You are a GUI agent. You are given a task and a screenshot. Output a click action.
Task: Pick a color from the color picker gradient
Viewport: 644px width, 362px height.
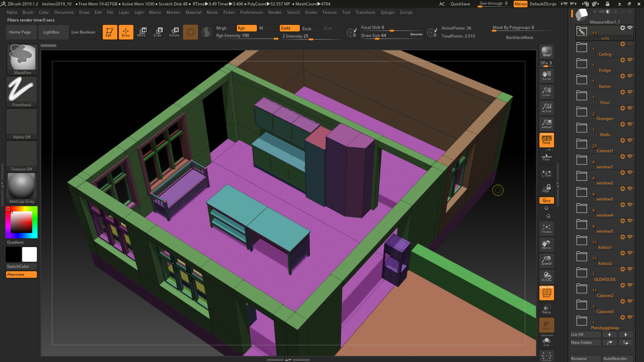pyautogui.click(x=21, y=222)
